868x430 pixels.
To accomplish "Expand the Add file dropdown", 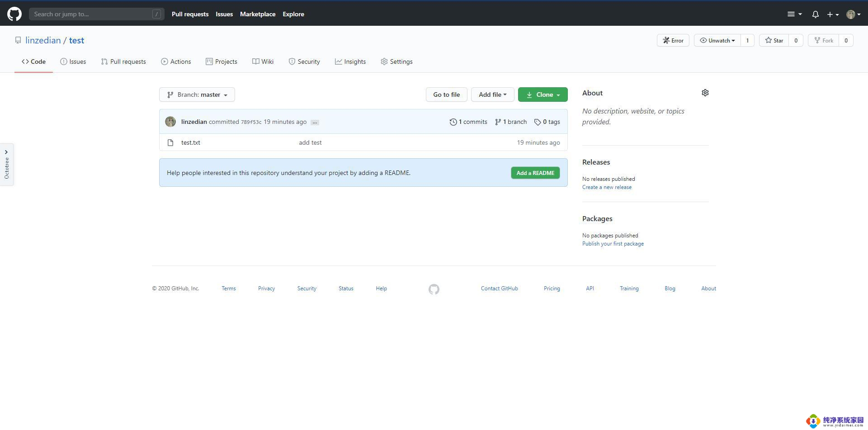I will (492, 95).
